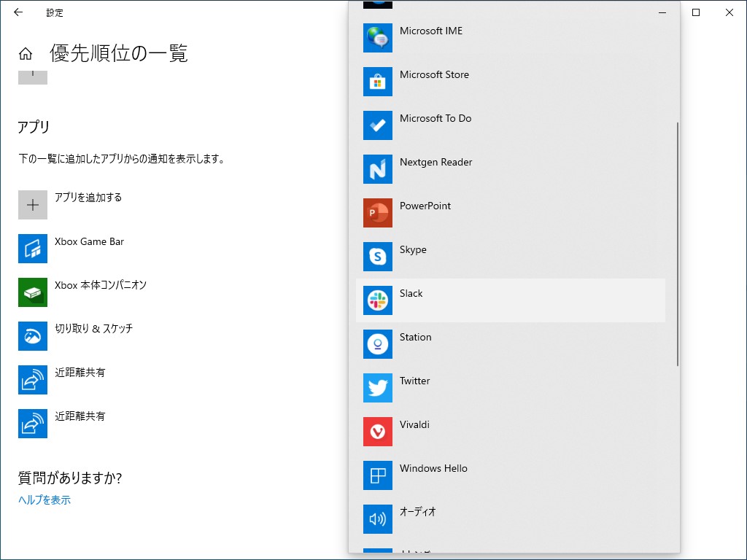Open the ヘルプを表示 link
This screenshot has width=747, height=560.
point(44,500)
